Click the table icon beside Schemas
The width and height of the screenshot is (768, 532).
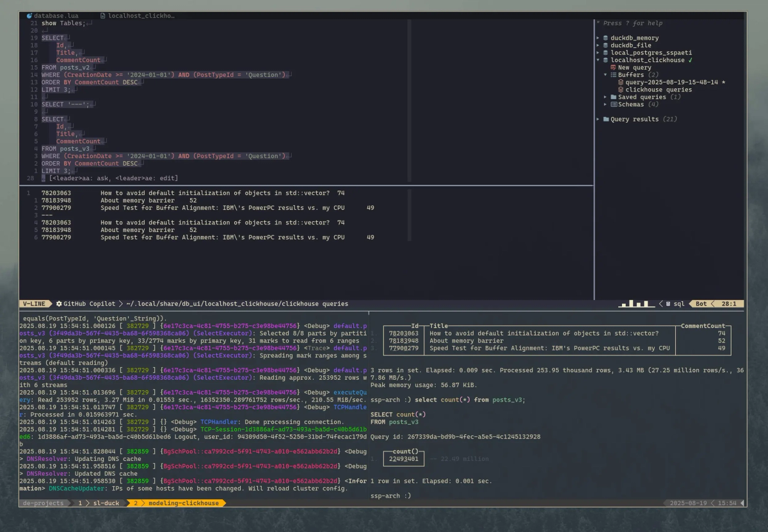[613, 104]
